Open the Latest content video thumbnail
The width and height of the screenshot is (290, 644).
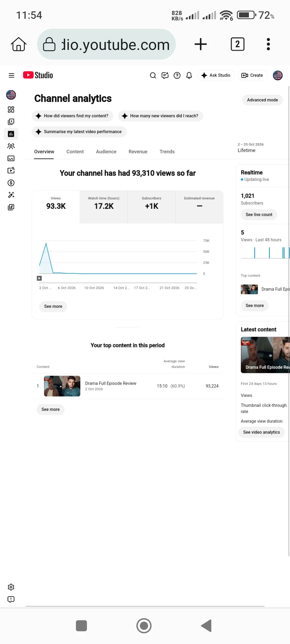pyautogui.click(x=265, y=355)
